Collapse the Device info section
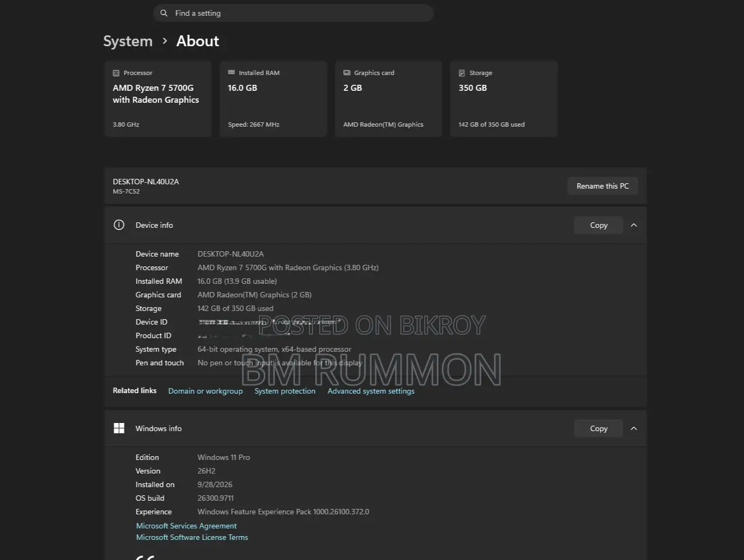 [x=634, y=225]
